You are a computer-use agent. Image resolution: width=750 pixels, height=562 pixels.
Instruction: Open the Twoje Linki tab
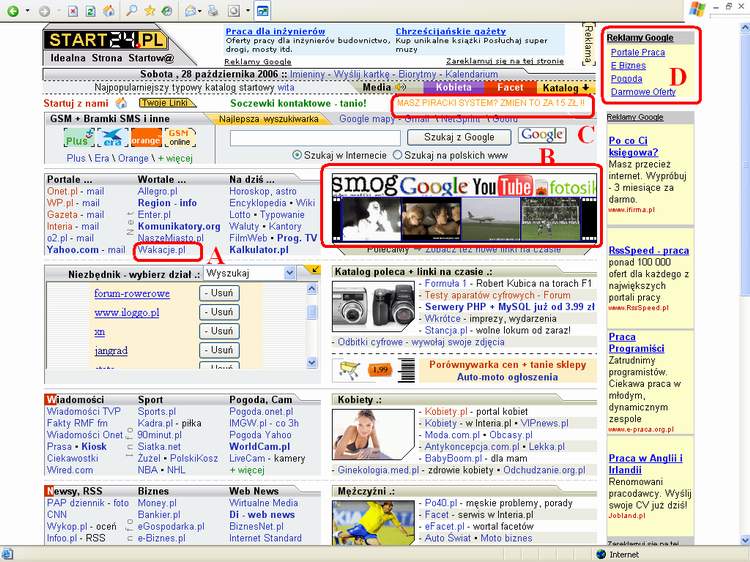(165, 103)
